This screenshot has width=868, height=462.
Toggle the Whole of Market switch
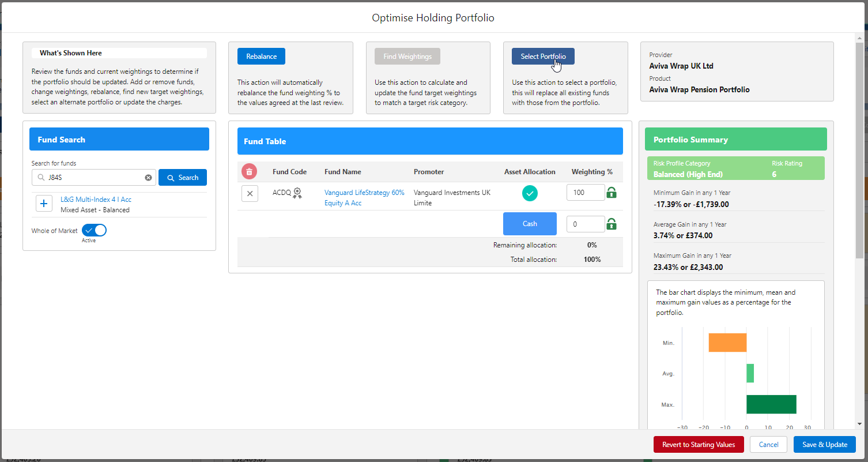point(95,231)
